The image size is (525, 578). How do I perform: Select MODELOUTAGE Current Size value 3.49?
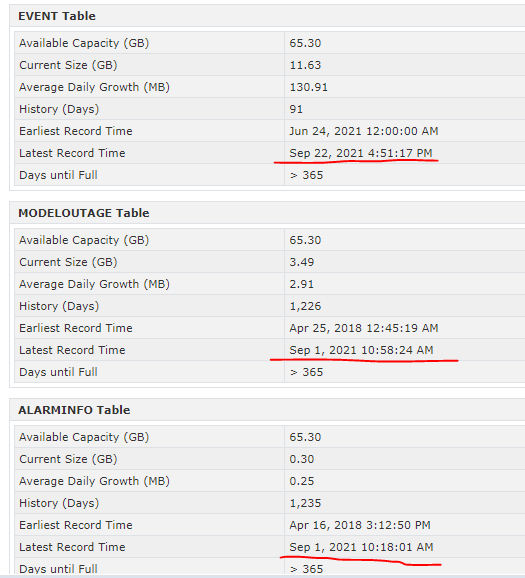(302, 262)
